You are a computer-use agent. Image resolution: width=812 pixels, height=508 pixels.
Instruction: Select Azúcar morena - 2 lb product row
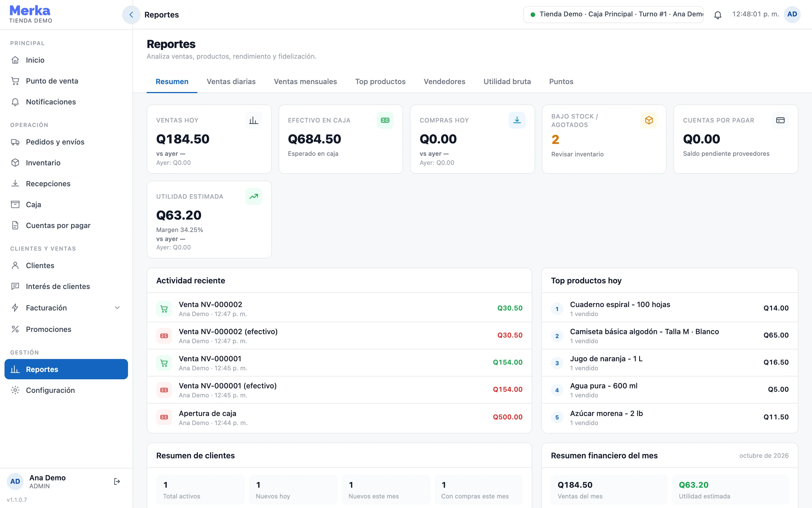[x=670, y=418]
